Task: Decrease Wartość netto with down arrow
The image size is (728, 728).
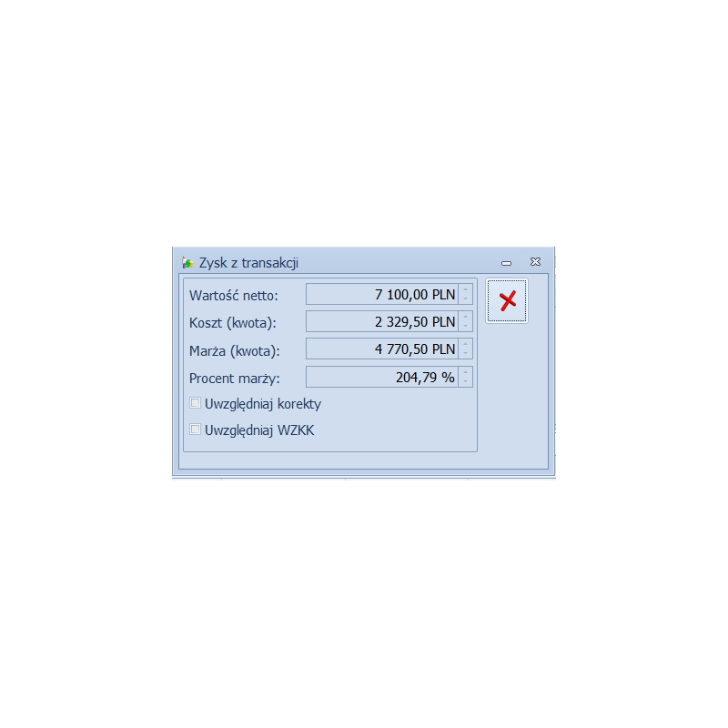Action: (466, 299)
